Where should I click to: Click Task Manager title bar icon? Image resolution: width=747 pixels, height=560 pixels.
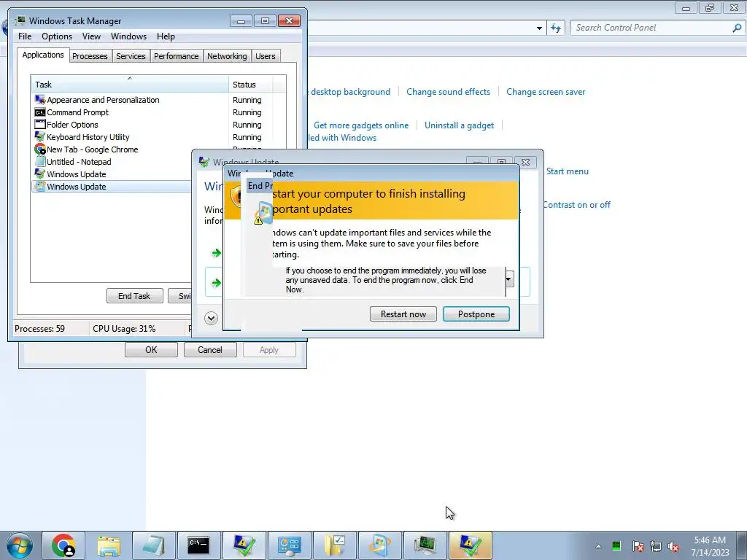pyautogui.click(x=20, y=20)
